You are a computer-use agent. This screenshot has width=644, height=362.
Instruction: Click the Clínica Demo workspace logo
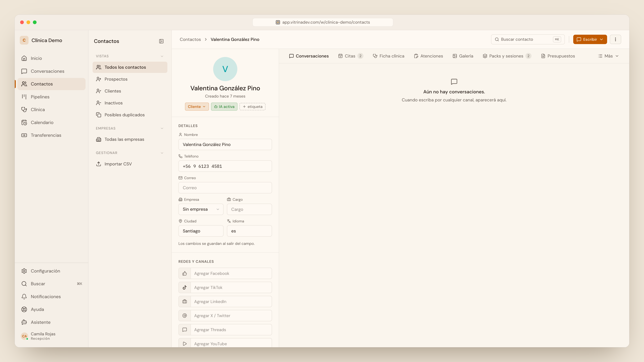pyautogui.click(x=24, y=40)
